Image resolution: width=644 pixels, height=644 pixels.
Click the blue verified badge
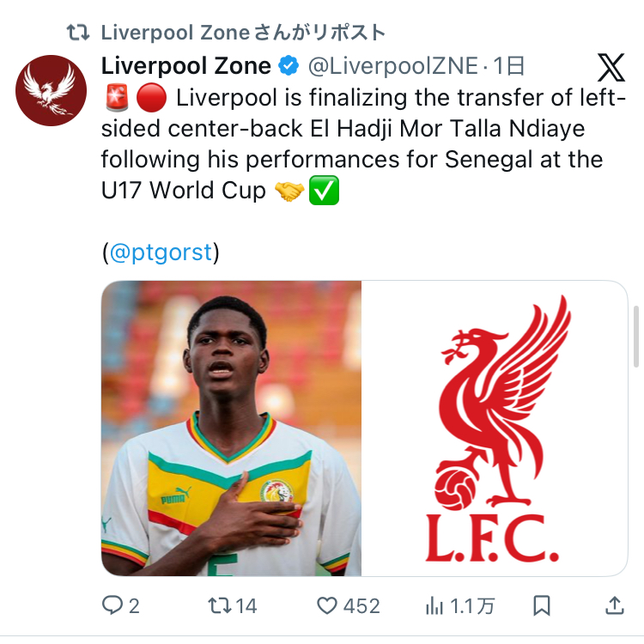click(289, 65)
